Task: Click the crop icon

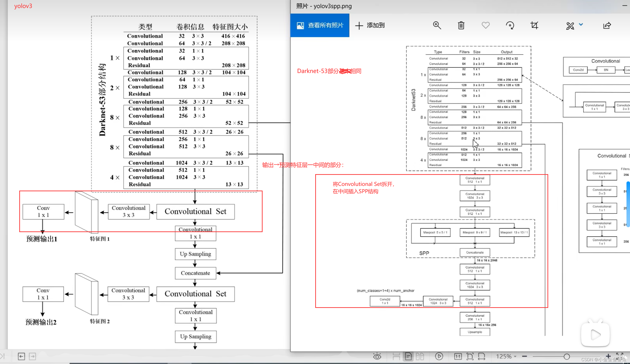Action: click(535, 25)
